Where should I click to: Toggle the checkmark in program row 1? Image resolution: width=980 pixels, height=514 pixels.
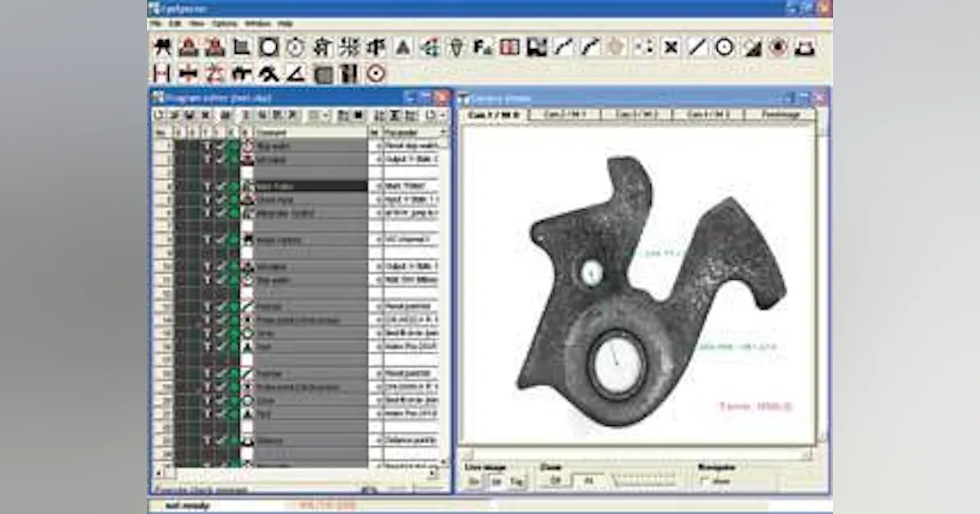(220, 146)
